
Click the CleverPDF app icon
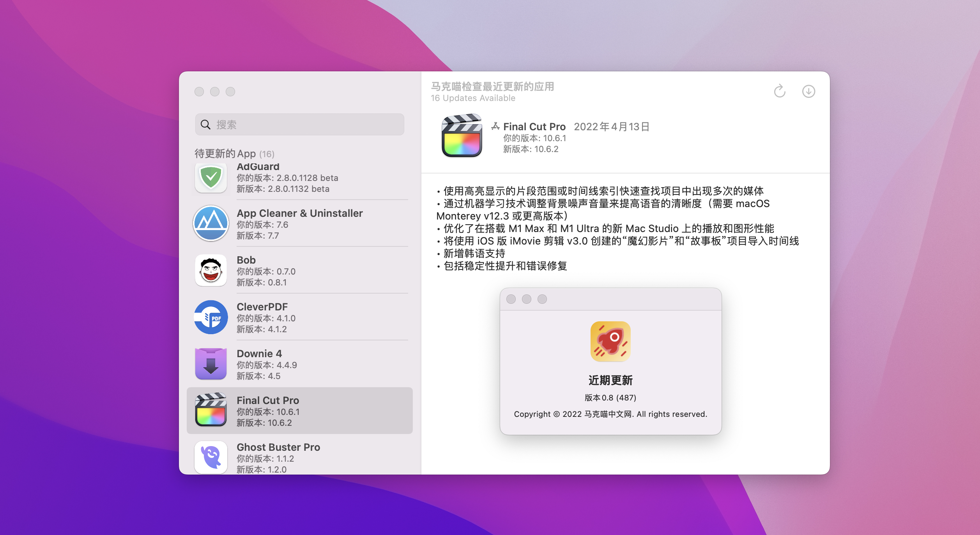[211, 317]
